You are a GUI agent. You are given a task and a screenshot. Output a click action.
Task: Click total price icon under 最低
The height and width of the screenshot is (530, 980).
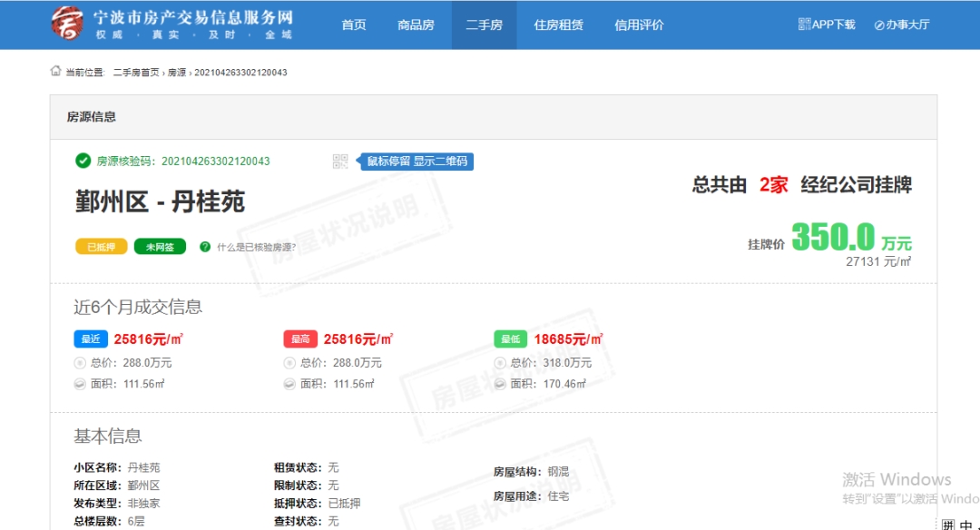499,363
